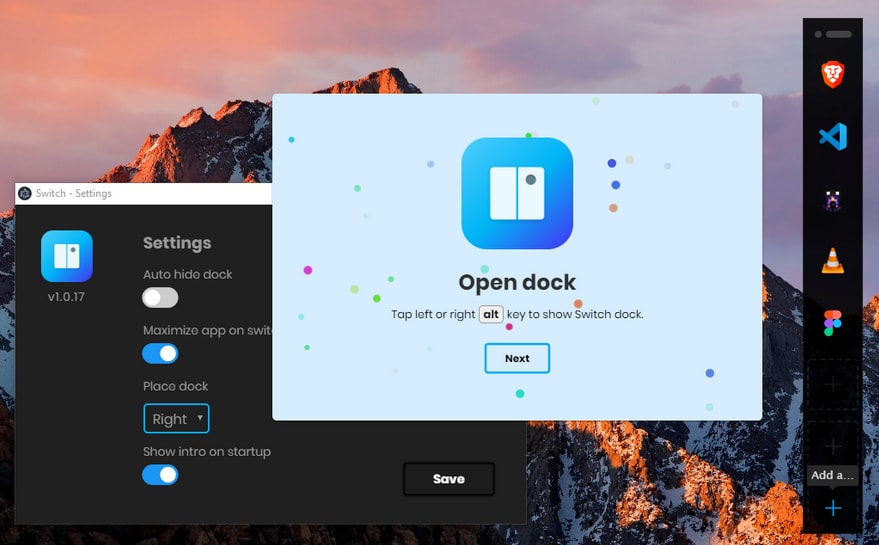Click the Switch icon in the title bar
This screenshot has height=545, width=879.
25,193
